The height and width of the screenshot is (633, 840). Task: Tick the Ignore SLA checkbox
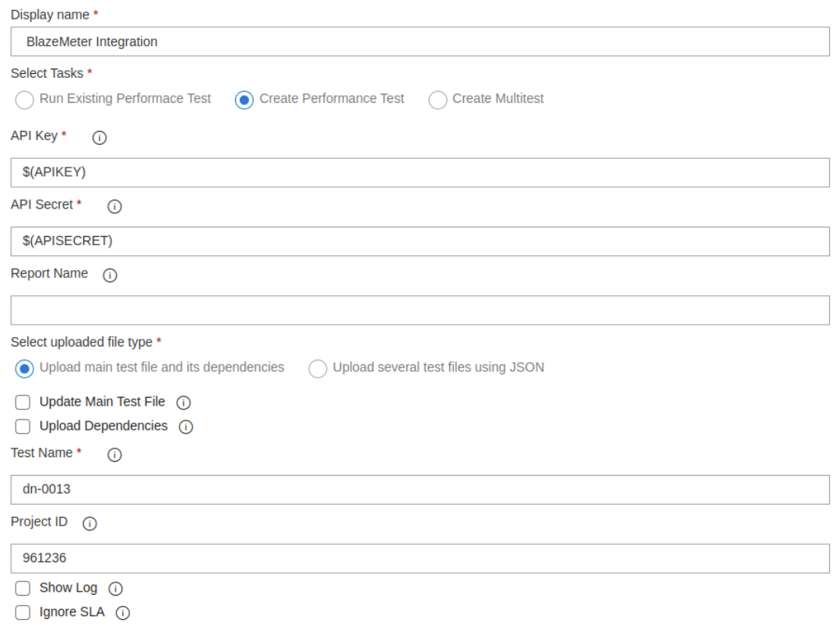click(23, 612)
